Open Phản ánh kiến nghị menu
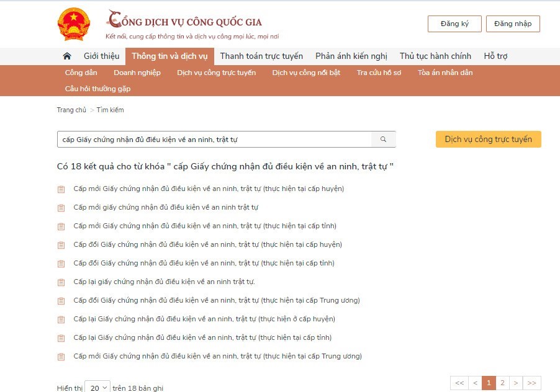Image resolution: width=560 pixels, height=392 pixels. tap(351, 56)
